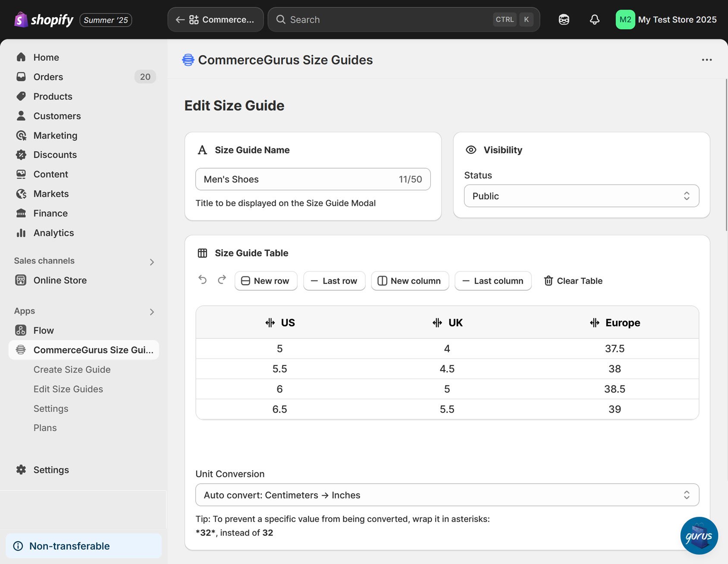
Task: Remove the Last row
Action: point(334,281)
